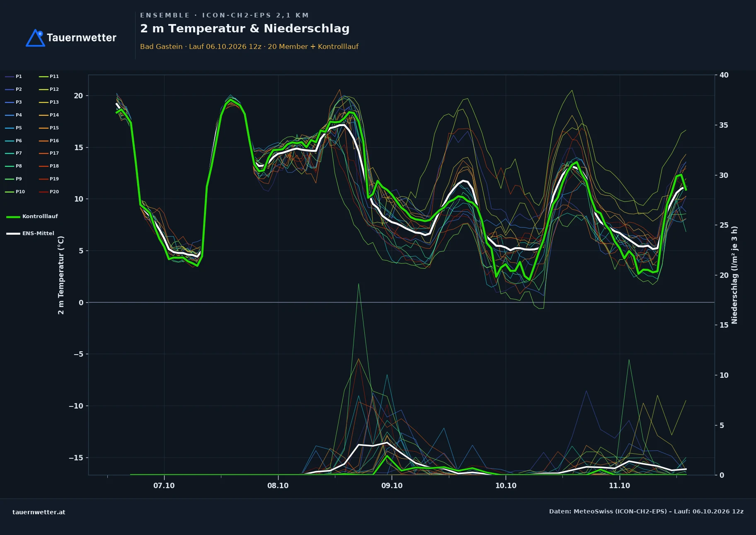Select the P20 dark red legend swatch
This screenshot has width=756, height=535.
44,192
